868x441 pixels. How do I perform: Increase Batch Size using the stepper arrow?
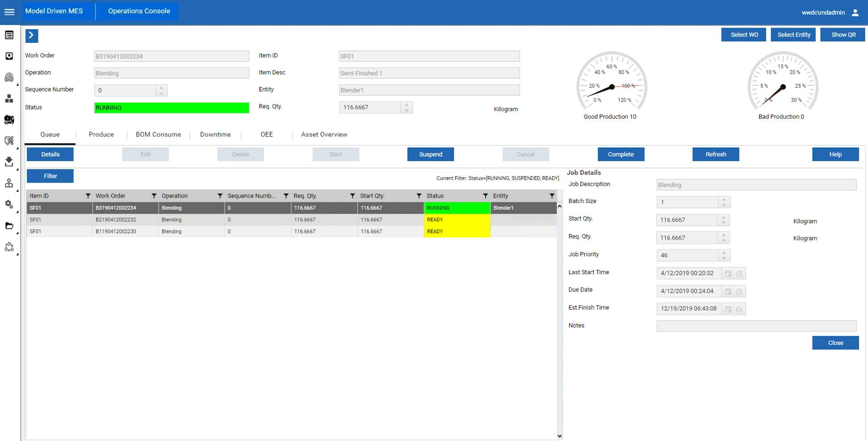tap(724, 200)
